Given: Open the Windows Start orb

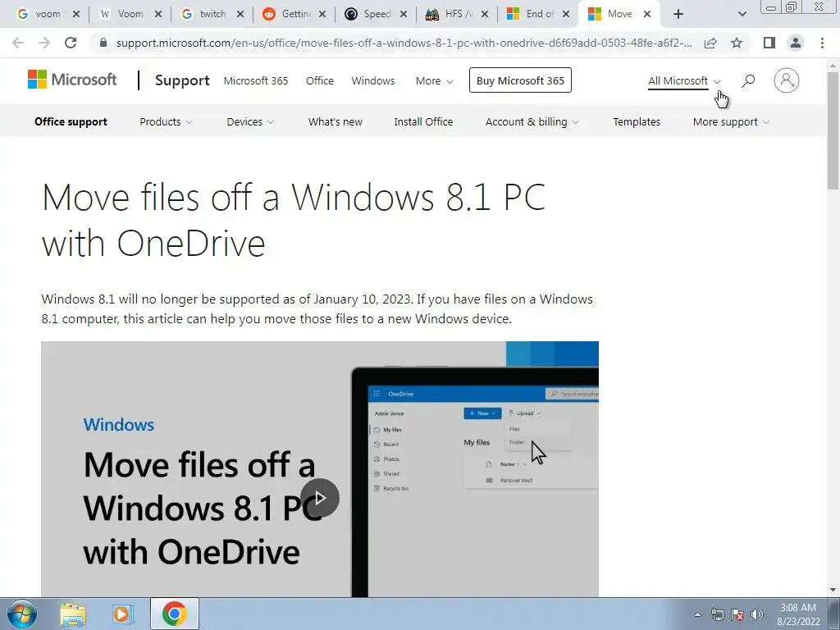Looking at the screenshot, I should [22, 614].
